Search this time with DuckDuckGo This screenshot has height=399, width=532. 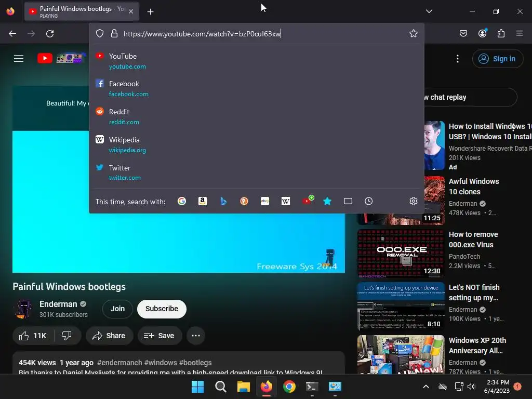[244, 201]
